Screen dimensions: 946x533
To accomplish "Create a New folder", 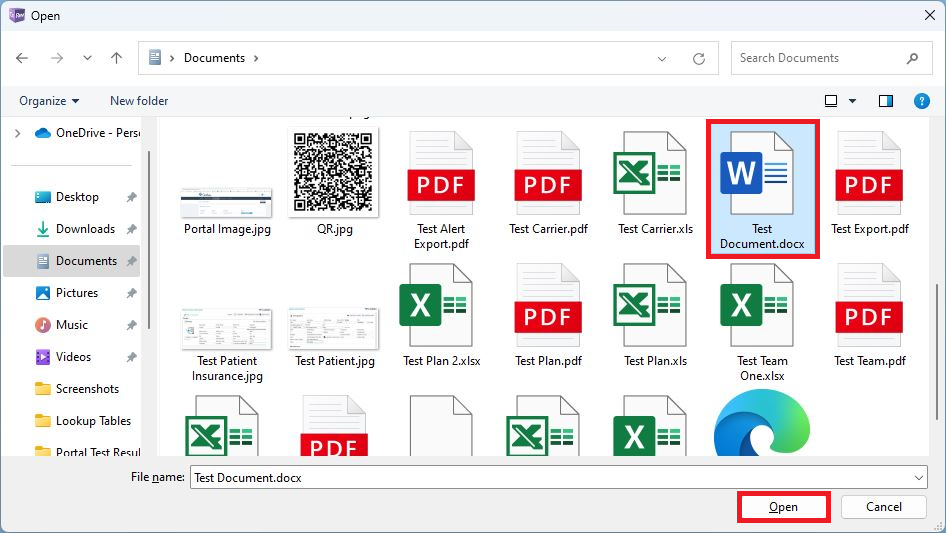I will (x=139, y=101).
